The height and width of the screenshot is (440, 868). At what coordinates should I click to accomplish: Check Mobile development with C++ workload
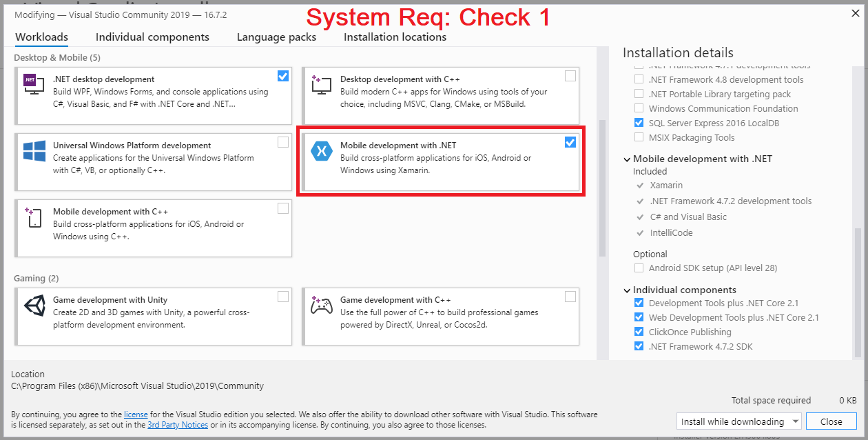click(x=283, y=208)
